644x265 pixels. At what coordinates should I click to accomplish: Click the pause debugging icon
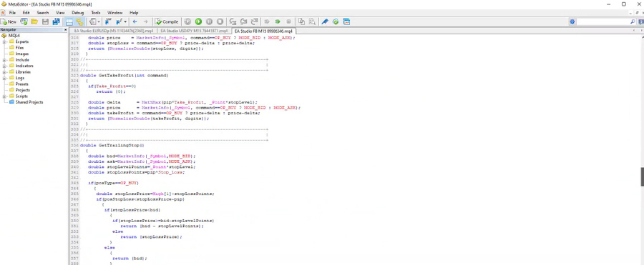pyautogui.click(x=209, y=21)
